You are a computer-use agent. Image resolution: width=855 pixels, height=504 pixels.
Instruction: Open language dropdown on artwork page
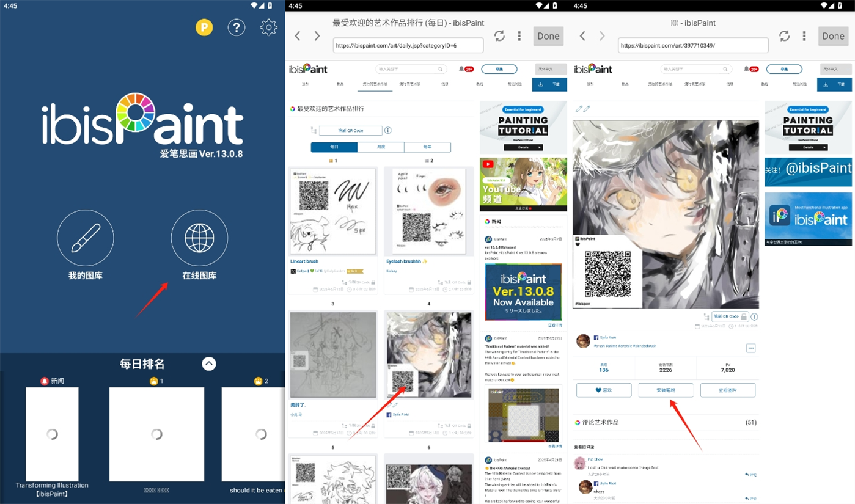tap(835, 69)
